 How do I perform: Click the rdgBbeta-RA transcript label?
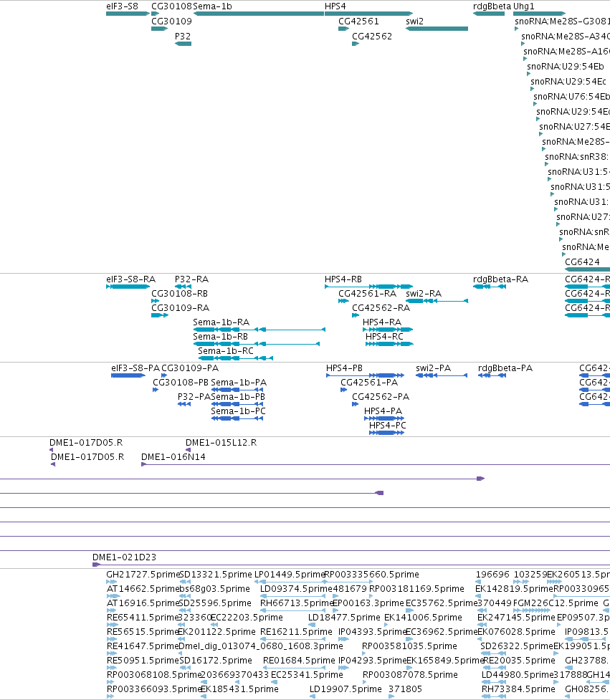(500, 279)
